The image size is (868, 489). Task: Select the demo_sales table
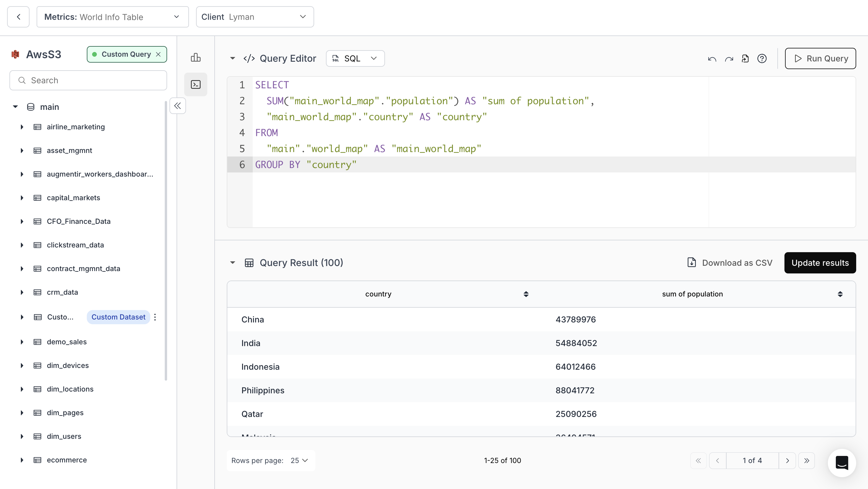coord(67,342)
